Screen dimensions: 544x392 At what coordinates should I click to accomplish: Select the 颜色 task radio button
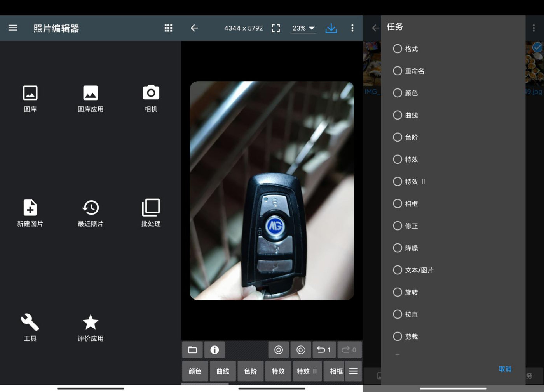(x=398, y=93)
